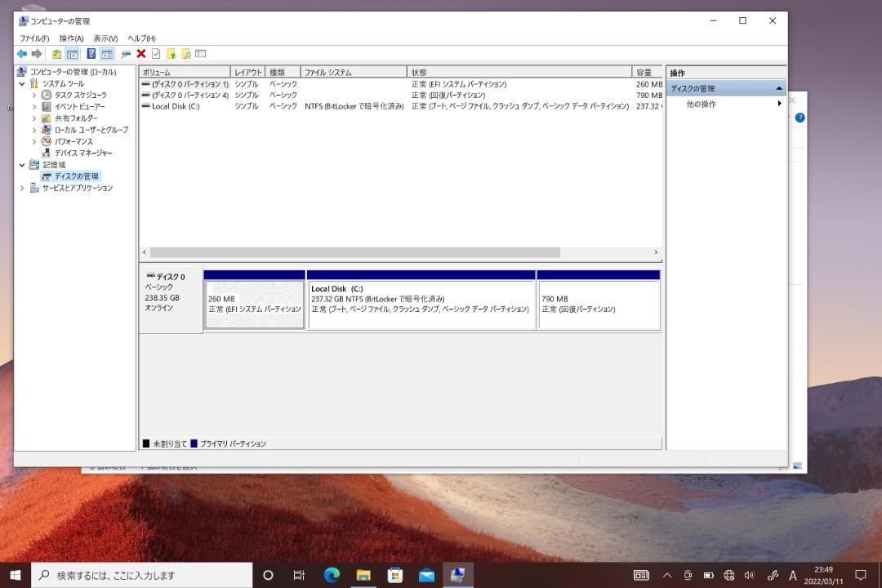Select the 790 MB recovery partition block
Viewport: 882px width, 588px height.
tap(599, 305)
